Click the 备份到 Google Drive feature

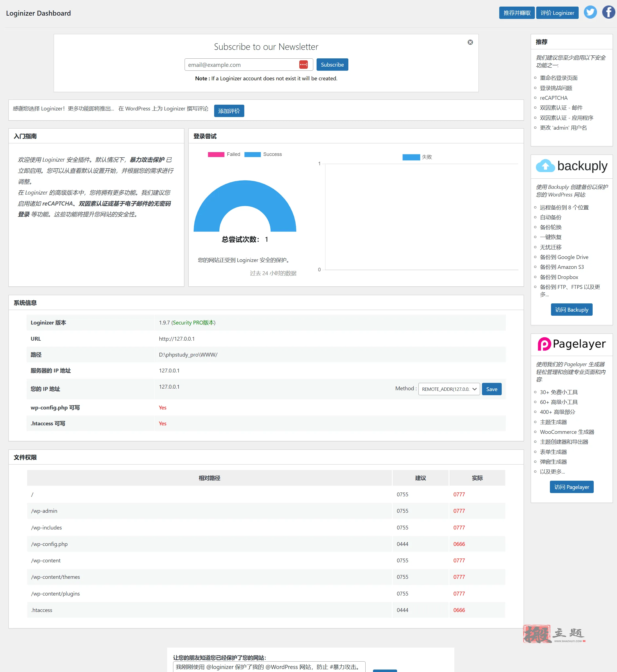[x=564, y=257]
